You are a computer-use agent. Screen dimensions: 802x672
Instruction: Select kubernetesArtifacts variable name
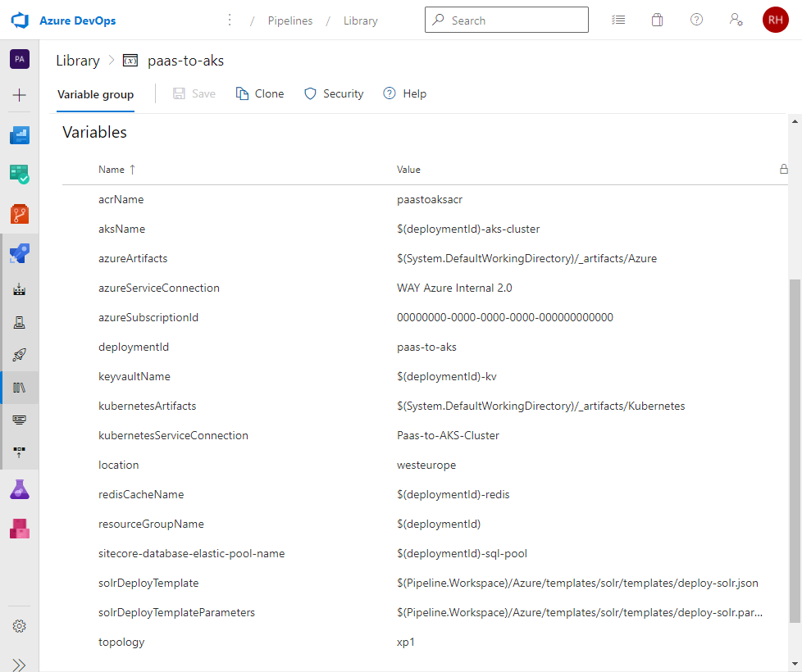click(148, 406)
